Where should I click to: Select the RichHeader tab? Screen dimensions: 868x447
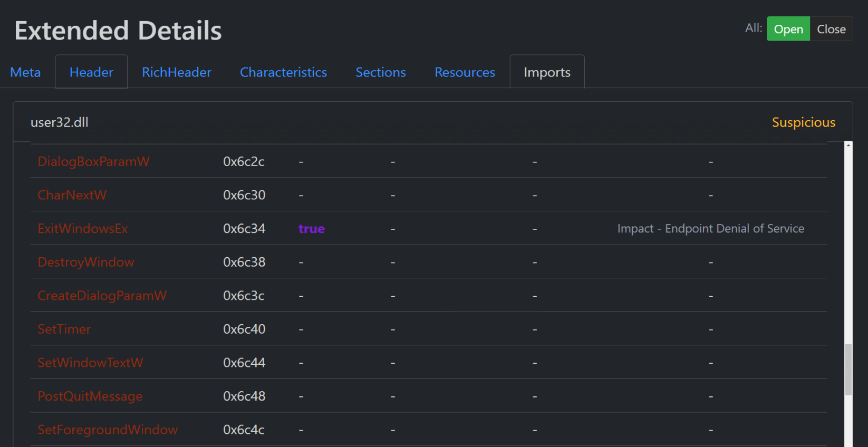tap(177, 72)
